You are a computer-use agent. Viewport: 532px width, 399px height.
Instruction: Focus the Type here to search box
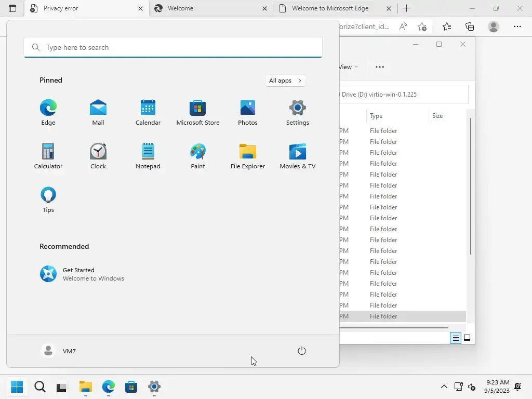(173, 47)
